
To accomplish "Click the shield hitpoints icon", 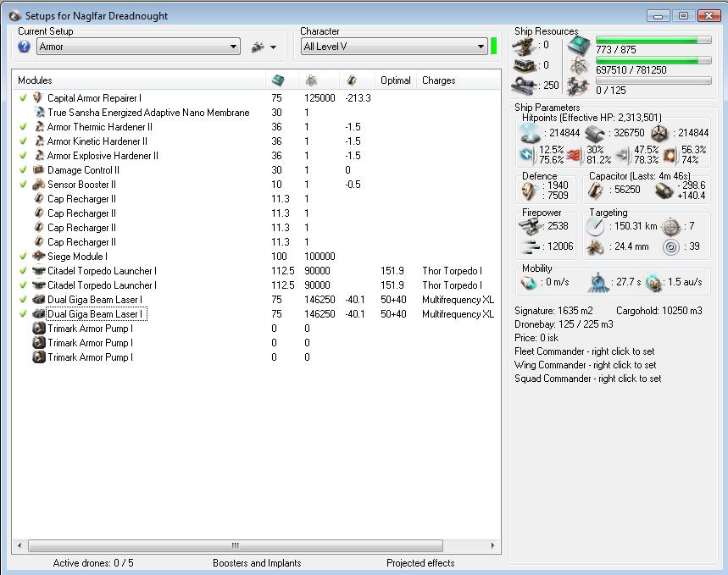I will (530, 133).
